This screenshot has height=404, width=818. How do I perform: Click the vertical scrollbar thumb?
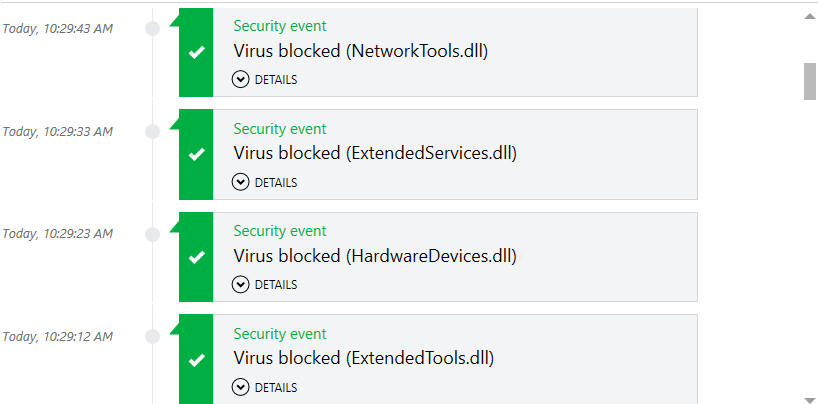pyautogui.click(x=809, y=82)
